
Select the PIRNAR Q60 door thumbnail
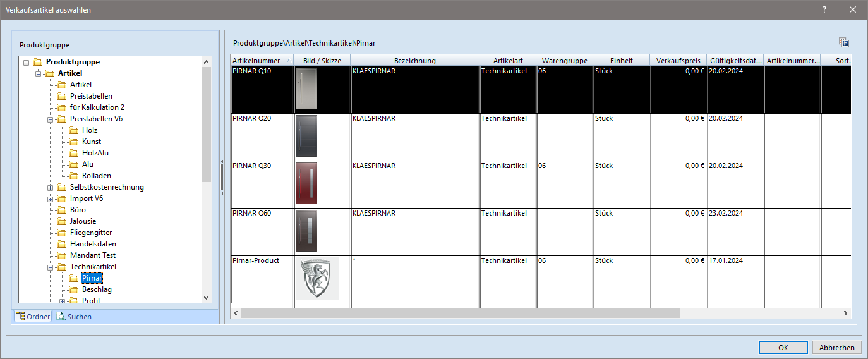coord(306,231)
